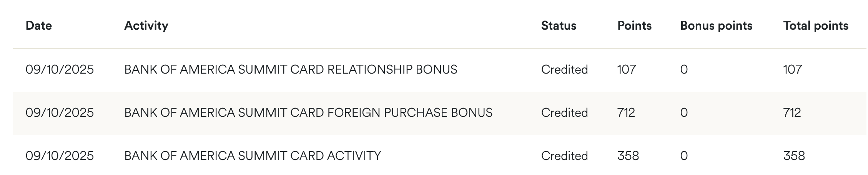
Task: Select the Points column header
Action: 634,26
